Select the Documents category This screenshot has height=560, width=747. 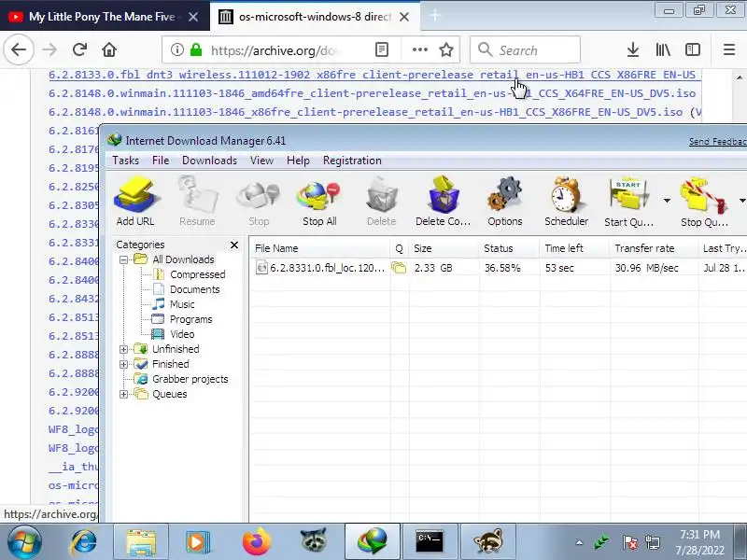194,289
